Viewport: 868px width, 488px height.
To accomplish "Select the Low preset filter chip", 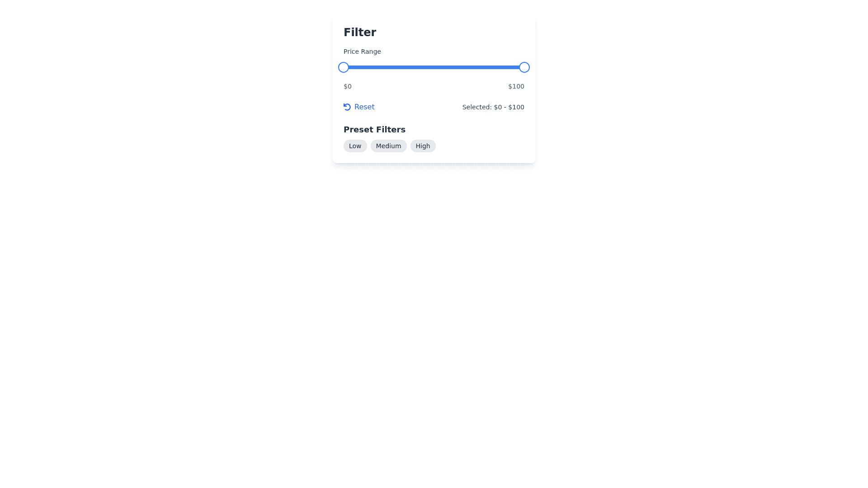I will (355, 146).
